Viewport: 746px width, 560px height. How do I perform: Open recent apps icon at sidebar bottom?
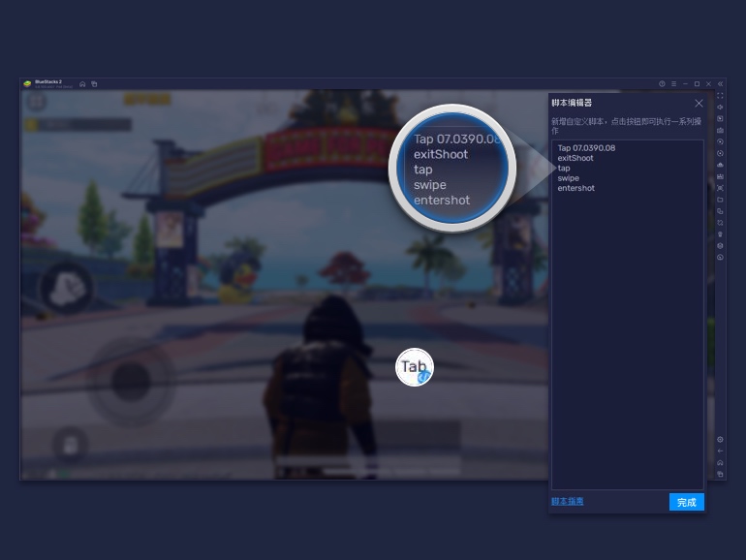pyautogui.click(x=720, y=474)
